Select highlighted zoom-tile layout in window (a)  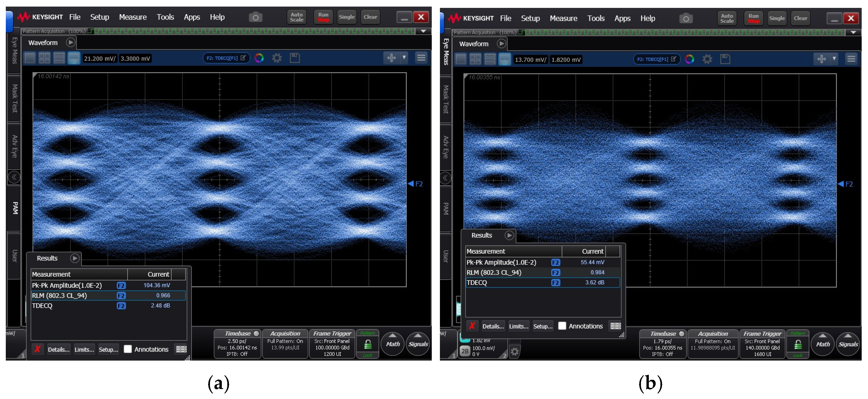pos(74,58)
